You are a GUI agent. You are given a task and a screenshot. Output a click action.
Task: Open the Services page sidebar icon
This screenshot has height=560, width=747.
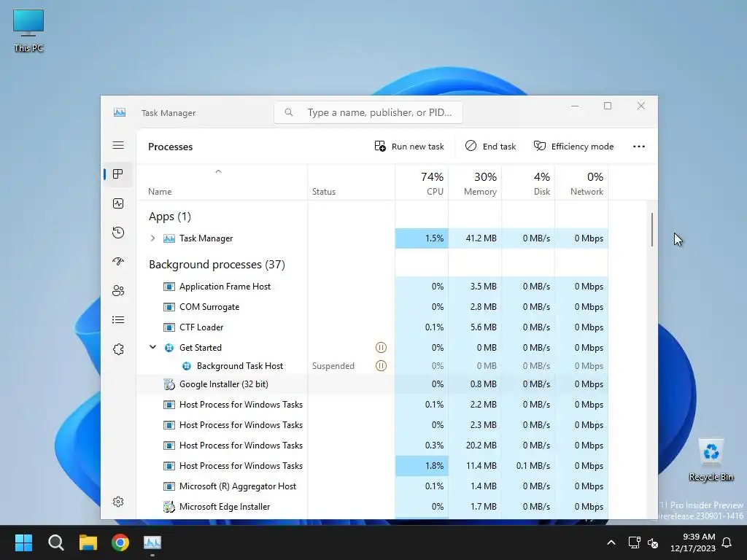(118, 349)
